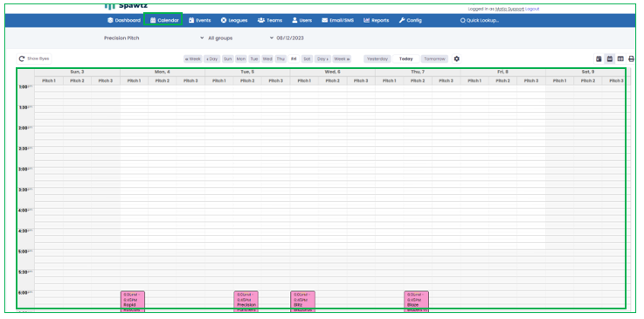This screenshot has width=644, height=319.
Task: Select Sat in the day selector
Action: pos(307,59)
